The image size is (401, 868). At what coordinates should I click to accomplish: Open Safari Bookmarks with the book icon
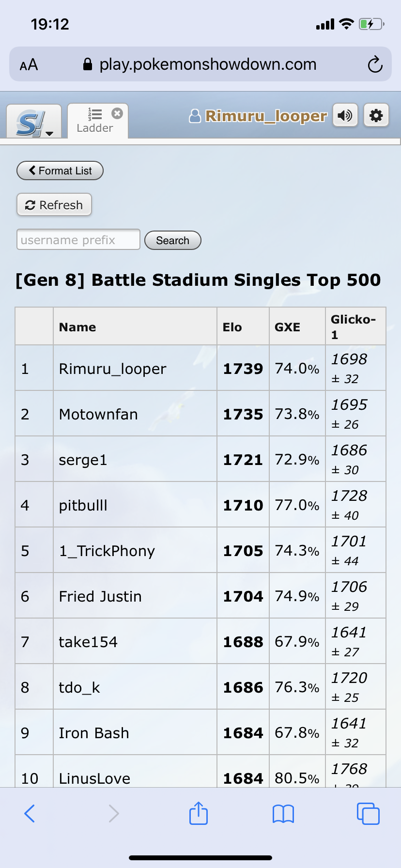coord(283,813)
